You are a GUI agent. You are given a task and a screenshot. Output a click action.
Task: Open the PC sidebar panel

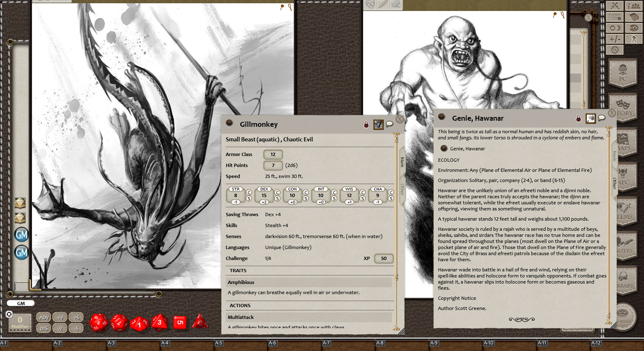tap(623, 73)
